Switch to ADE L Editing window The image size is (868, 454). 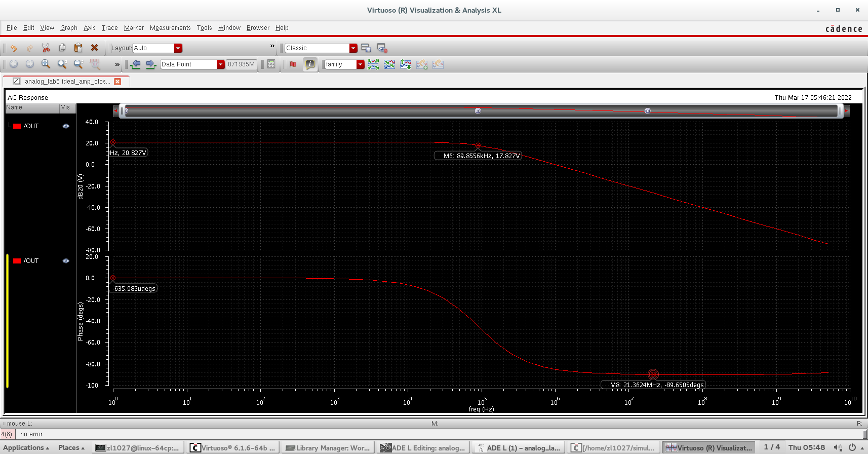tap(422, 448)
